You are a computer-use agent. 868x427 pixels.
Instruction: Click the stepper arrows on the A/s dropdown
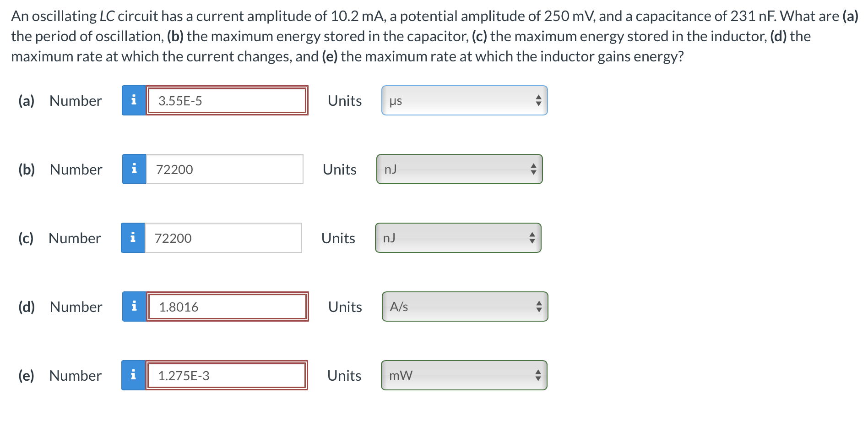pos(539,307)
